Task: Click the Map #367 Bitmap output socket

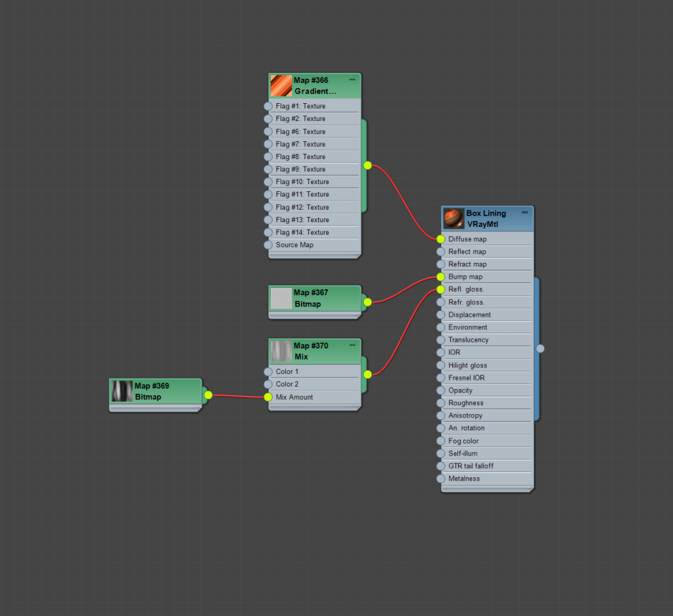Action: pos(368,302)
